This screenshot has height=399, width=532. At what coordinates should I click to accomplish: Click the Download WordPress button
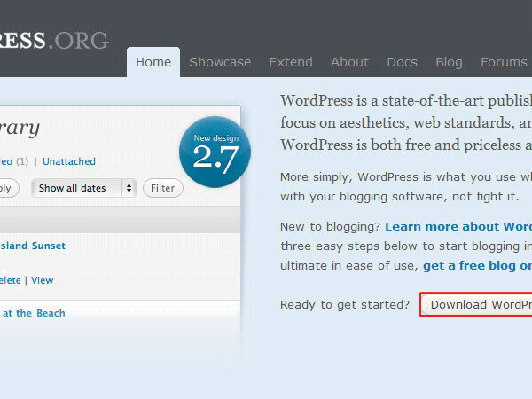tap(479, 304)
